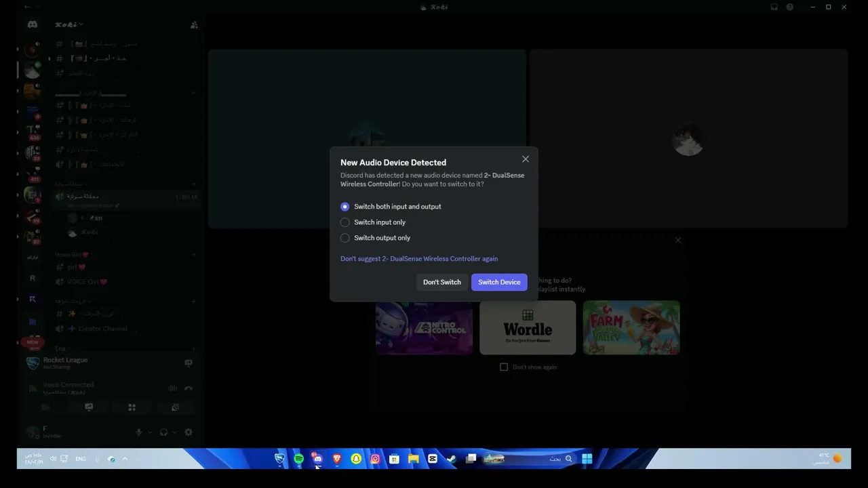
Task: Open Steam from the taskbar
Action: [x=451, y=459]
